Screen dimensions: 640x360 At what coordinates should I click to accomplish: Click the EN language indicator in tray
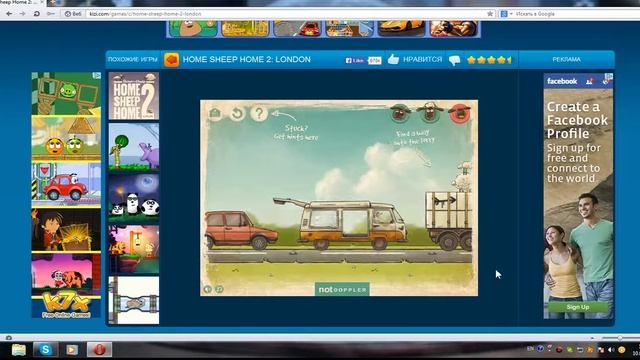coord(530,349)
